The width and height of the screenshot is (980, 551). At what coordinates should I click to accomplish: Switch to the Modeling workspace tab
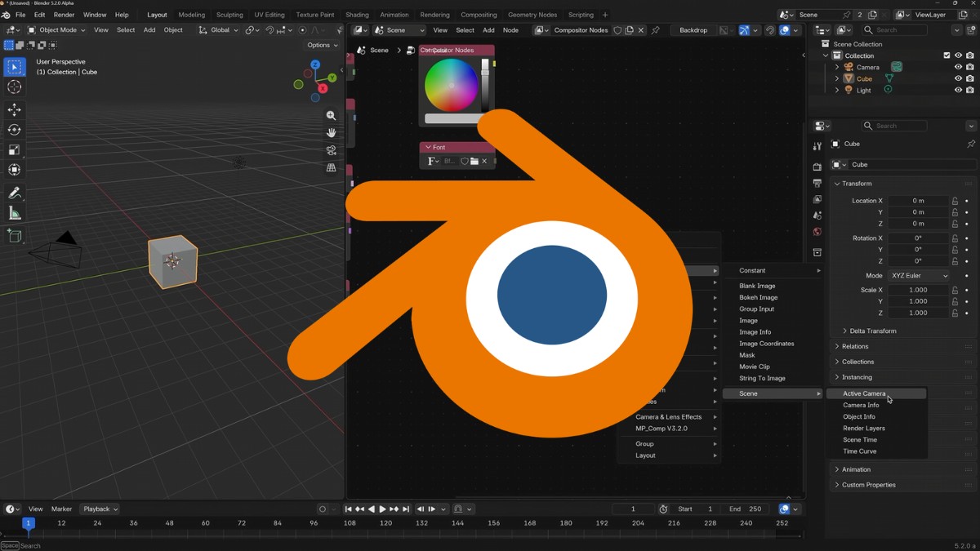pos(192,15)
